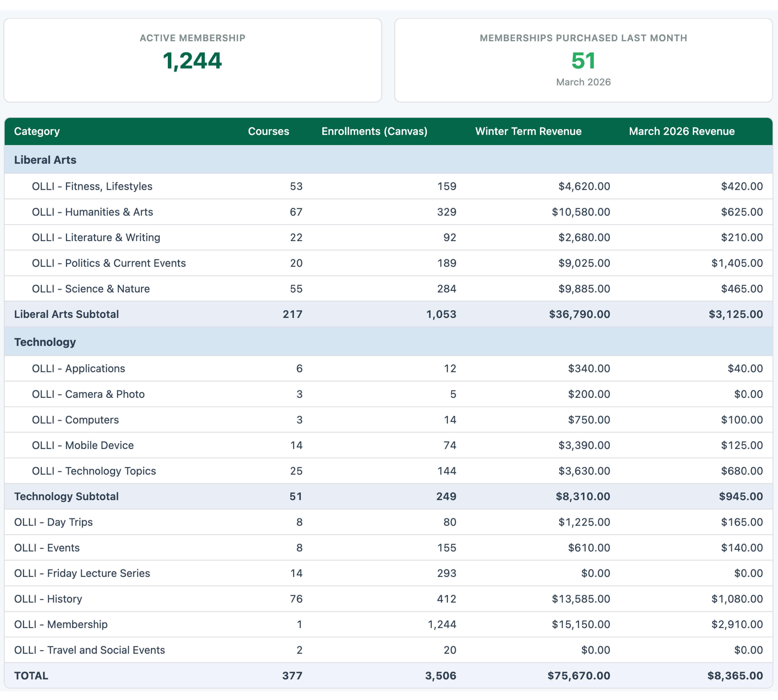
Task: Click the Courses column header
Action: tap(268, 131)
